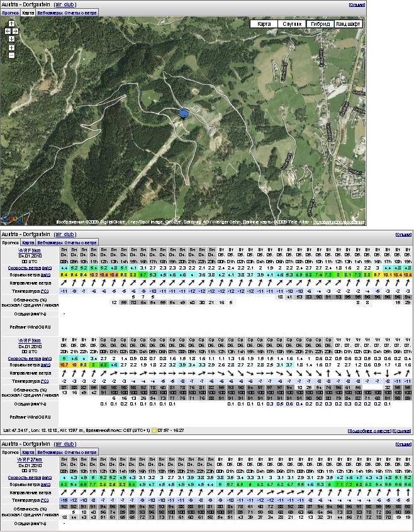Open Отчеты о ветре tab above the map
Screen dimensions: 414x532
[80, 13]
